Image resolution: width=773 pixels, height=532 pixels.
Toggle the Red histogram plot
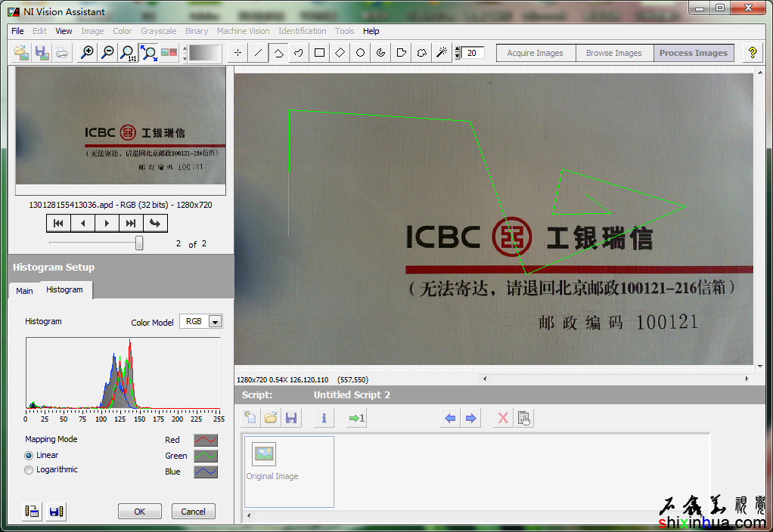tap(206, 440)
